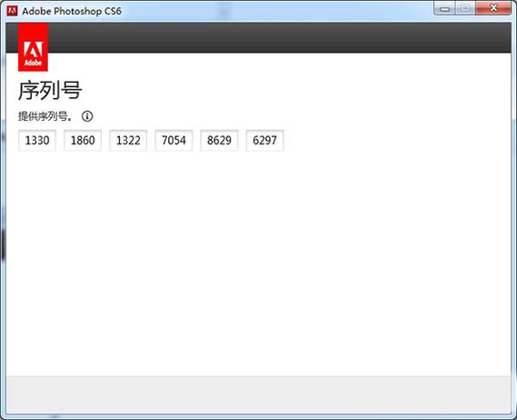Click the 序列号 heading text

50,90
